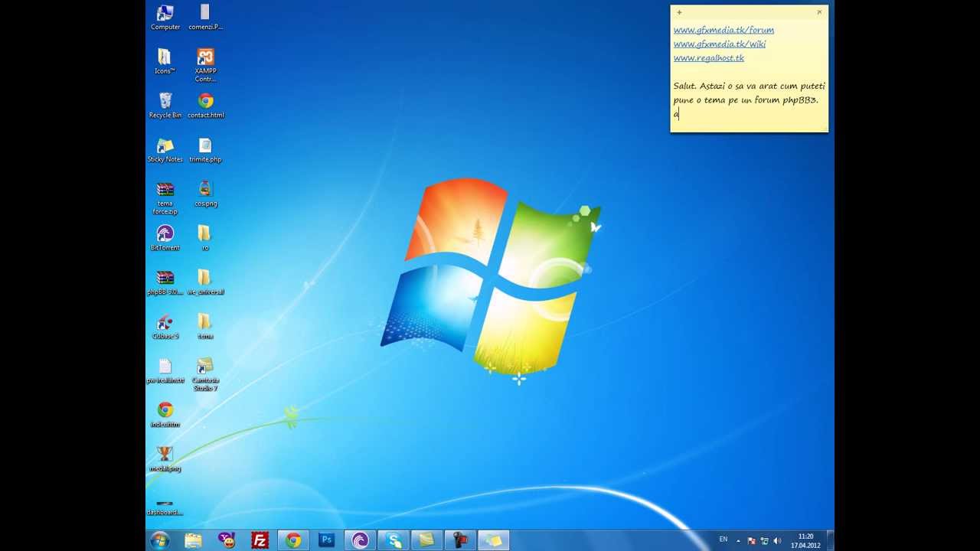The width and height of the screenshot is (980, 551).
Task: Open the 'tema' folder on desktop
Action: (x=205, y=327)
